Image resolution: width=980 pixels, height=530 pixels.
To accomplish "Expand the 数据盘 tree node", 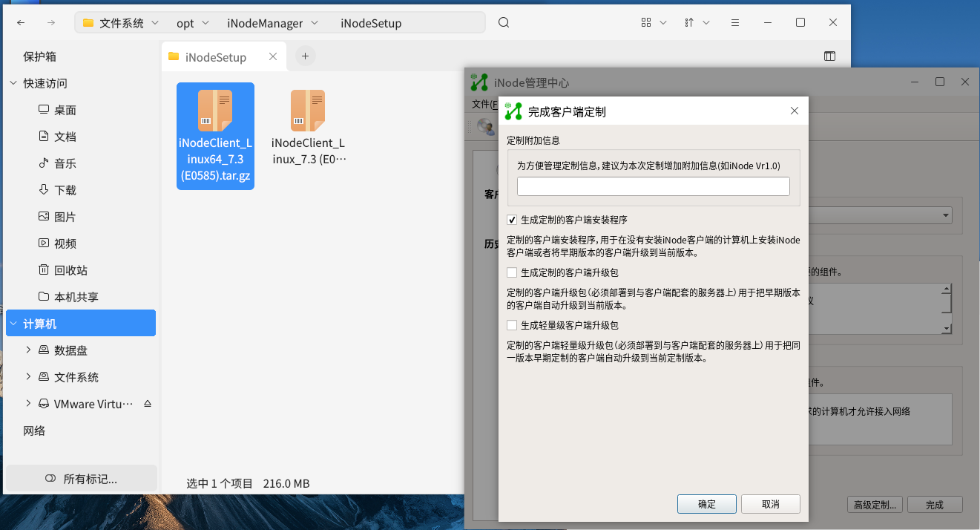I will tap(28, 350).
